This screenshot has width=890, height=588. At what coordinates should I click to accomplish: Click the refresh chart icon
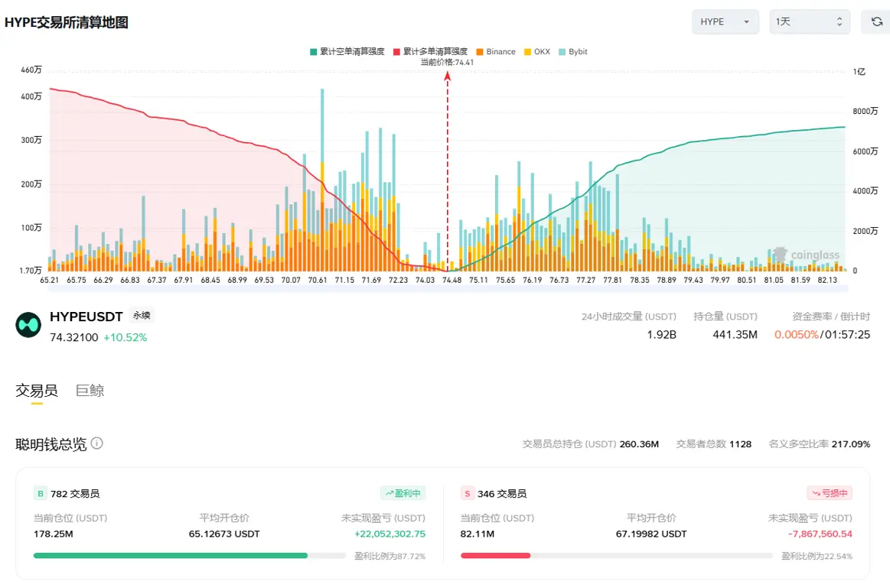tap(876, 21)
